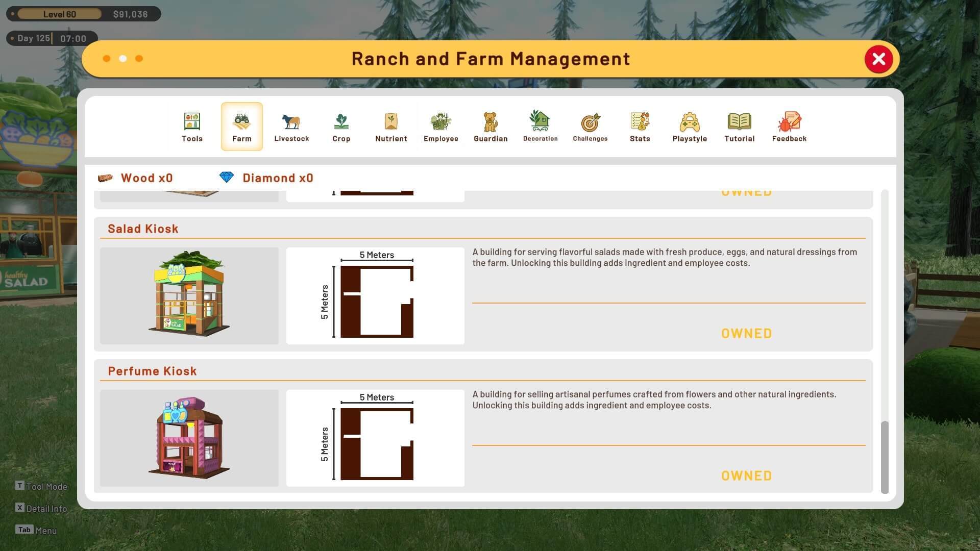Click the Perfume Kiosk floor plan diagram

(375, 438)
